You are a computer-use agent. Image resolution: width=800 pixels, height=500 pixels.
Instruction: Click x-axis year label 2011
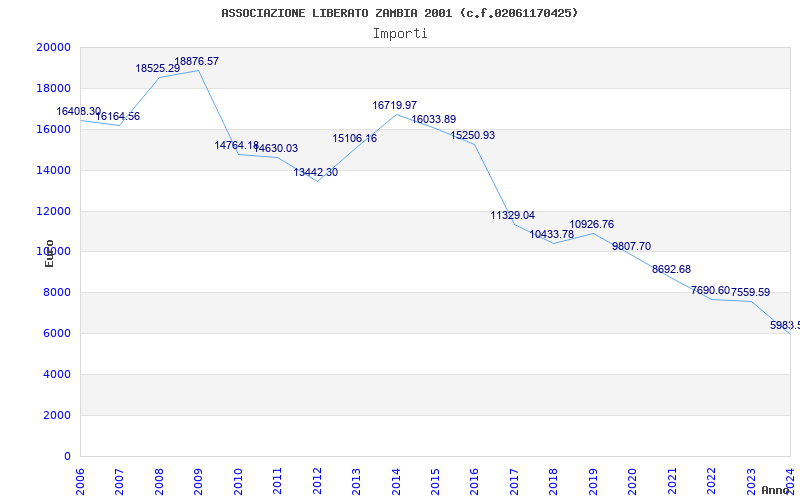pyautogui.click(x=278, y=481)
